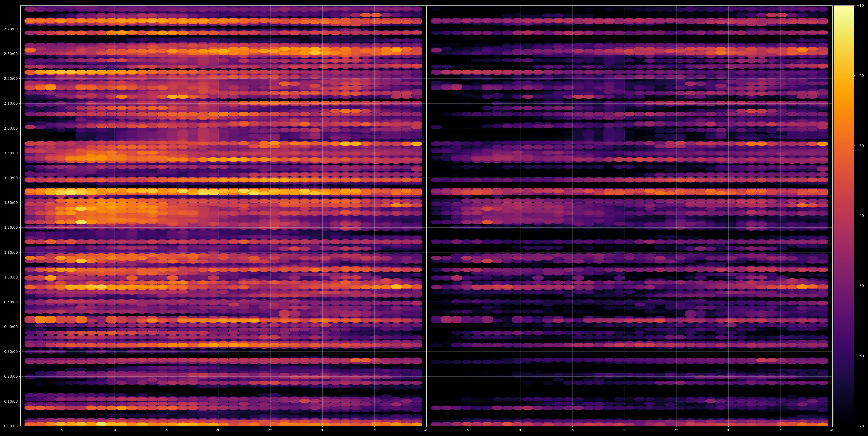Click the 0:20:00 y-axis tick label
The width and height of the screenshot is (868, 436).
[x=10, y=376]
